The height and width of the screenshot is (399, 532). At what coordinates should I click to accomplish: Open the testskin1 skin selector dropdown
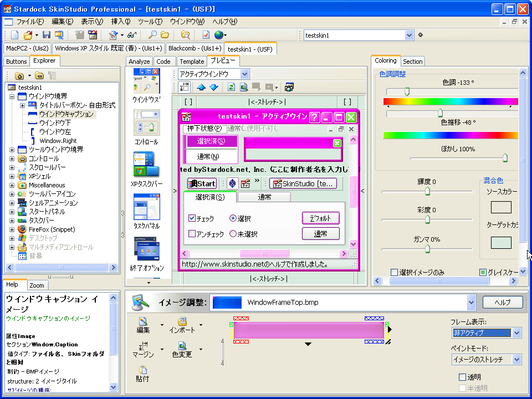click(409, 35)
